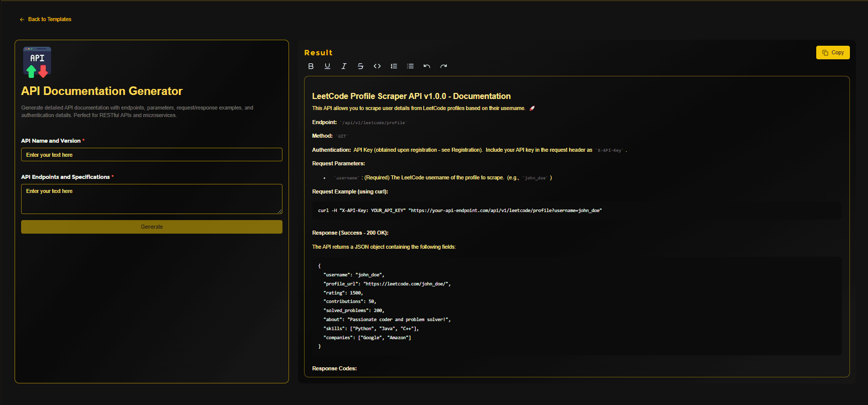Click the API Documentation Generator logo icon
The image size is (868, 405).
(37, 62)
